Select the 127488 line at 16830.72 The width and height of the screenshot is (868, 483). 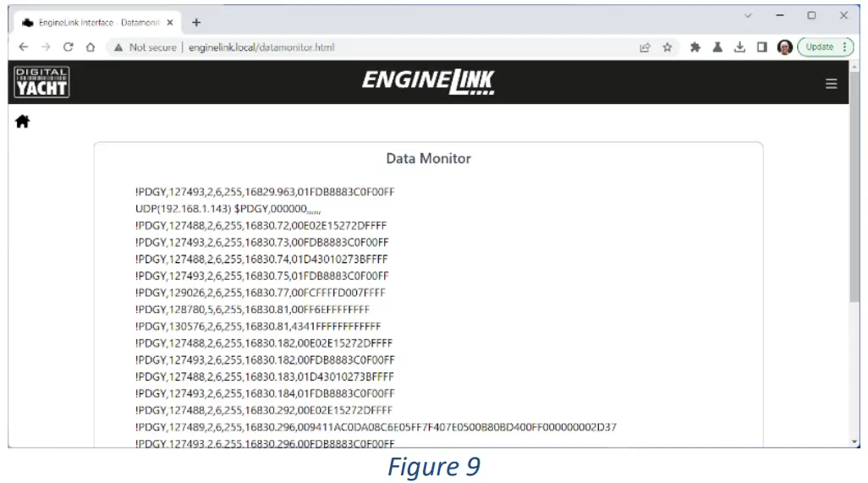coord(261,226)
